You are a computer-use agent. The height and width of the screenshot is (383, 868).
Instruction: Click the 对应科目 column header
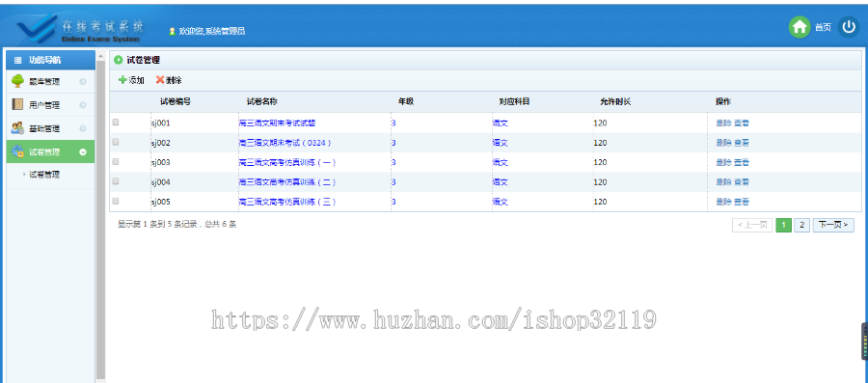tap(514, 102)
